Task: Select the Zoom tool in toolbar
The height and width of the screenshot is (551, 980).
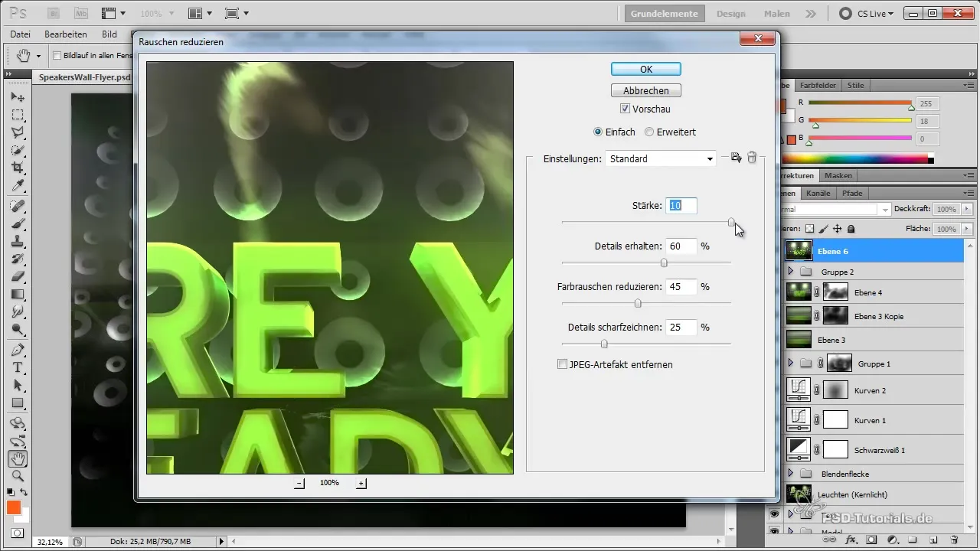Action: (x=18, y=476)
